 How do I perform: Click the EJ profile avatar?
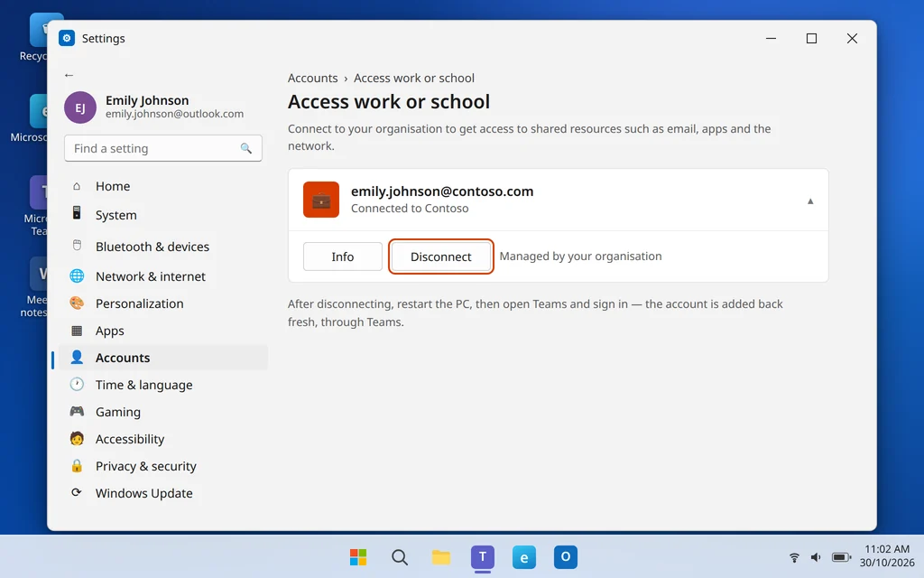(80, 107)
